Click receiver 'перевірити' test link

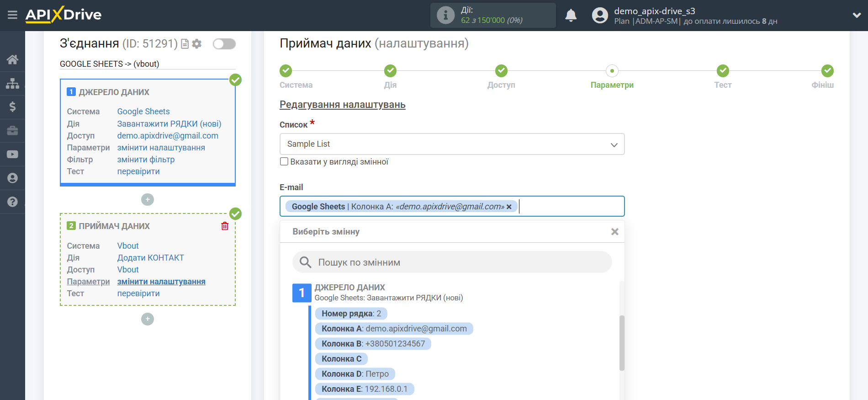click(x=138, y=293)
